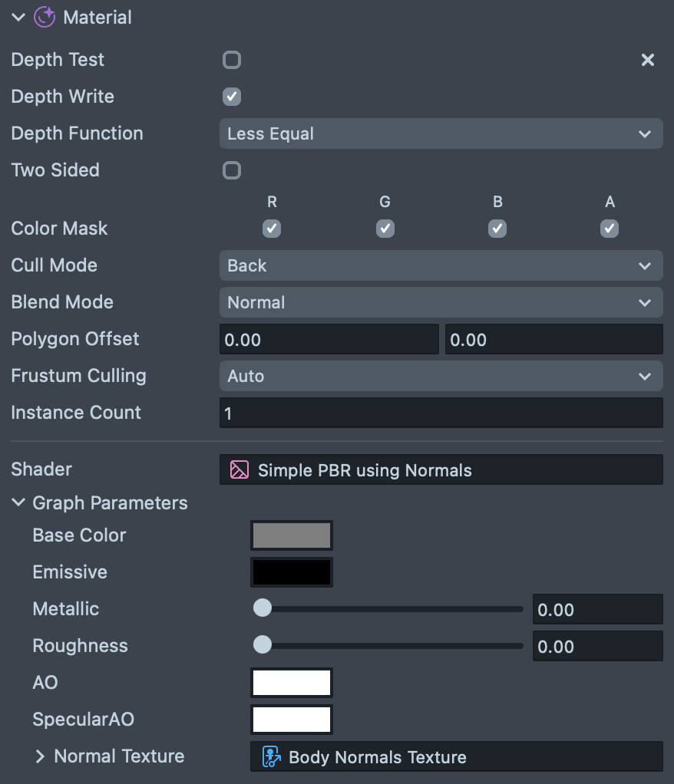Click the Metallic slider handle
The width and height of the screenshot is (674, 784).
tap(263, 608)
